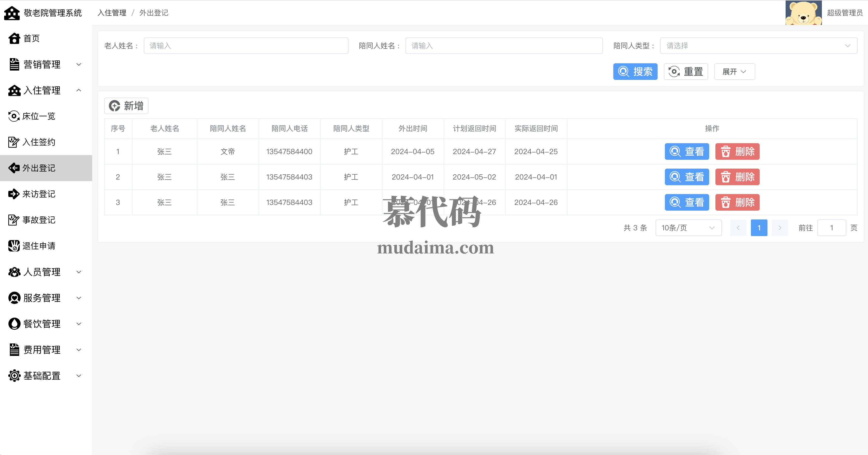Click the home icon beside 首页

(x=14, y=38)
